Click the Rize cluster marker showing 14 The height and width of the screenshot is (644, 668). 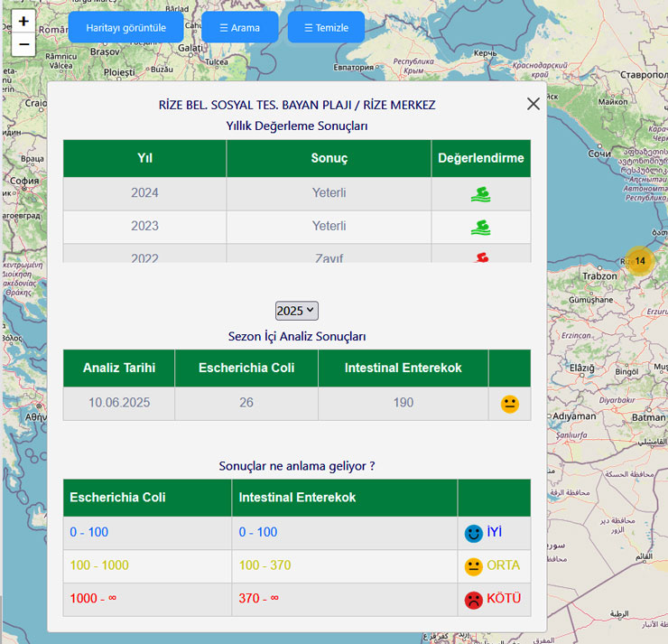[x=639, y=261]
